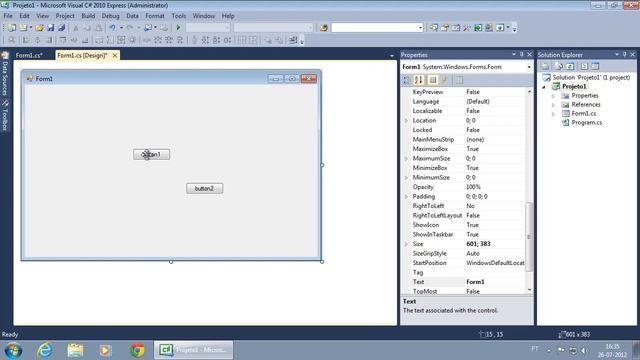Open the Project menu

click(65, 16)
